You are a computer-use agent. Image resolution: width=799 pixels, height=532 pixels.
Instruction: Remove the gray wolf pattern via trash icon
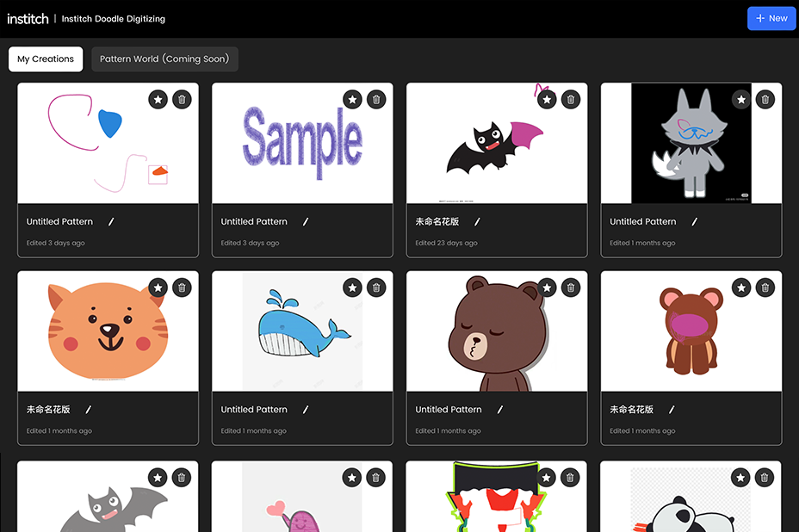(x=765, y=100)
